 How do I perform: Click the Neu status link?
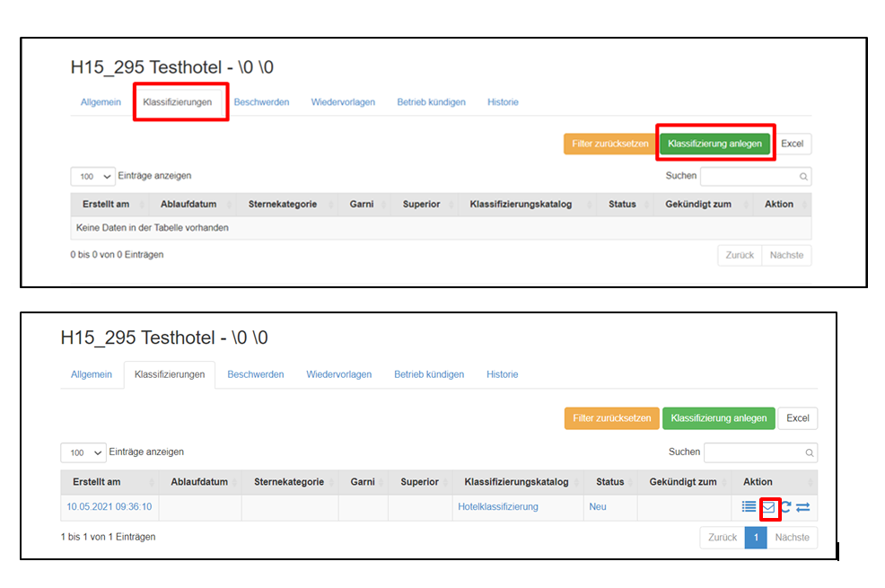pos(598,507)
